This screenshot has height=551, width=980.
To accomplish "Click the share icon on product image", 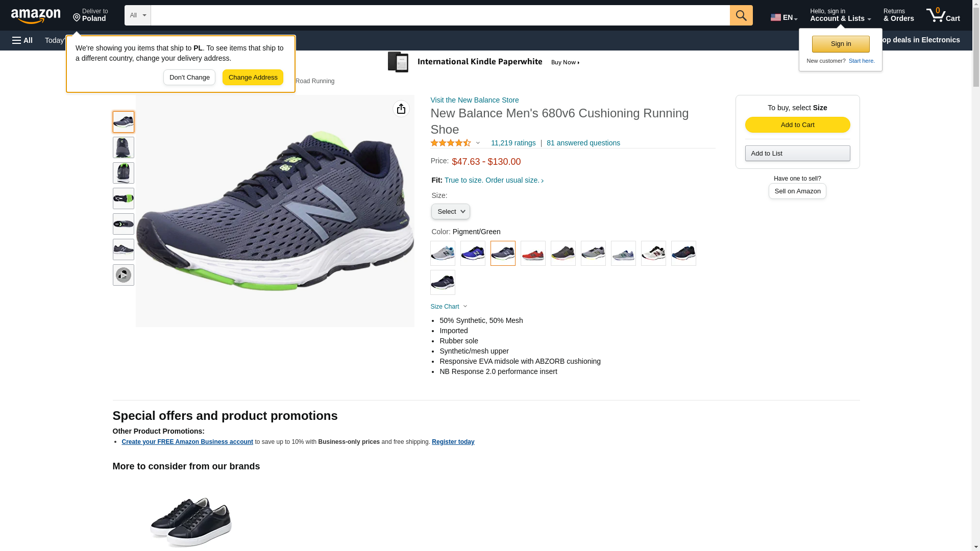I will point(401,109).
